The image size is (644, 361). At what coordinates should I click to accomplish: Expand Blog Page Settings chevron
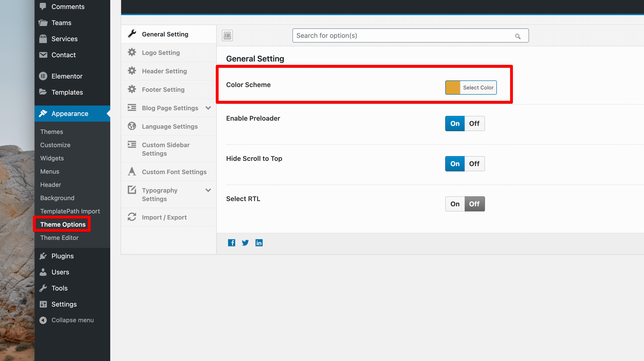click(208, 108)
